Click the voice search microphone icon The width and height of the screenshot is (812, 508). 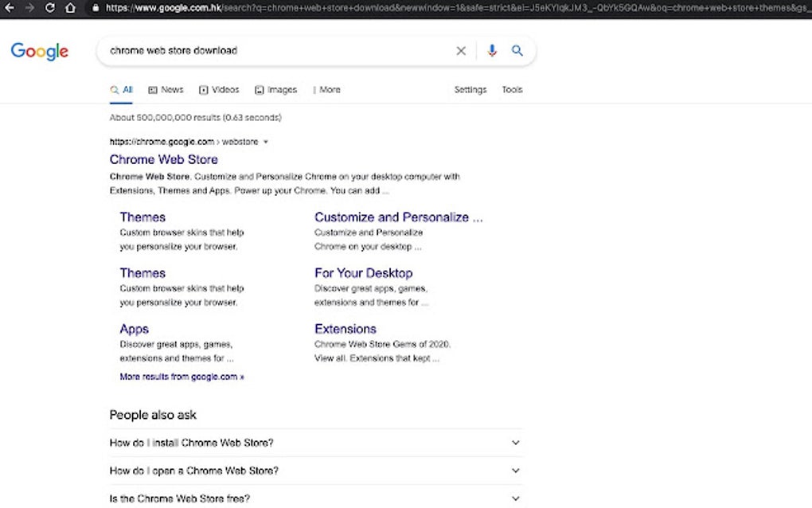click(x=492, y=50)
